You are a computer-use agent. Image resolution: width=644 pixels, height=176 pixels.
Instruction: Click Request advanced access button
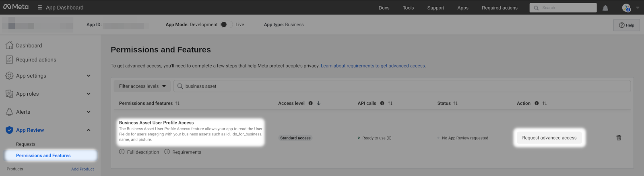[x=549, y=138]
